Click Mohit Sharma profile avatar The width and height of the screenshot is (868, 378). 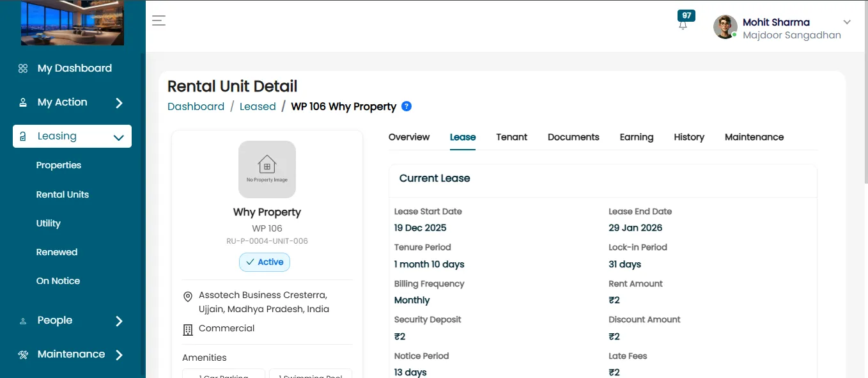coord(725,27)
